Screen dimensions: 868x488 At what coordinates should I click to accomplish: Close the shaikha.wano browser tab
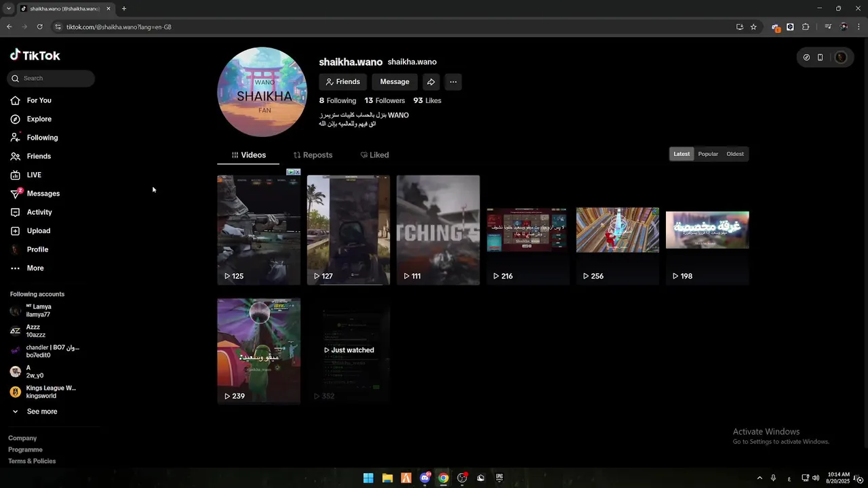click(x=108, y=9)
